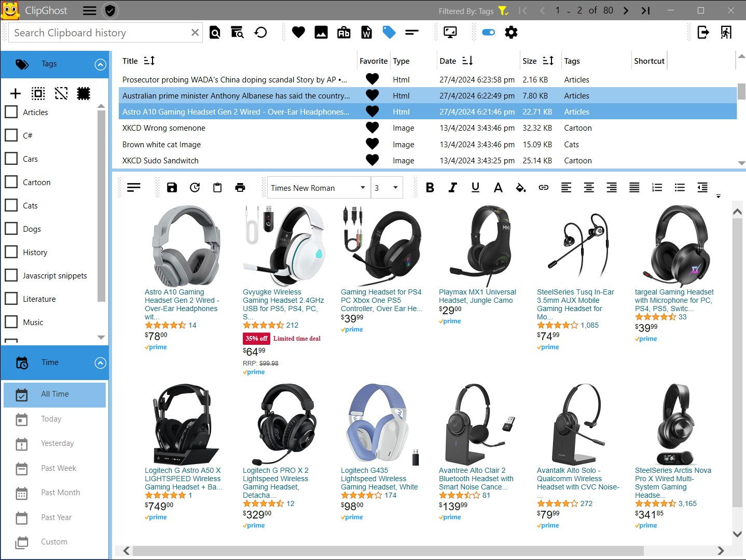This screenshot has height=560, width=746.
Task: Click font color A icon
Action: pos(498,188)
